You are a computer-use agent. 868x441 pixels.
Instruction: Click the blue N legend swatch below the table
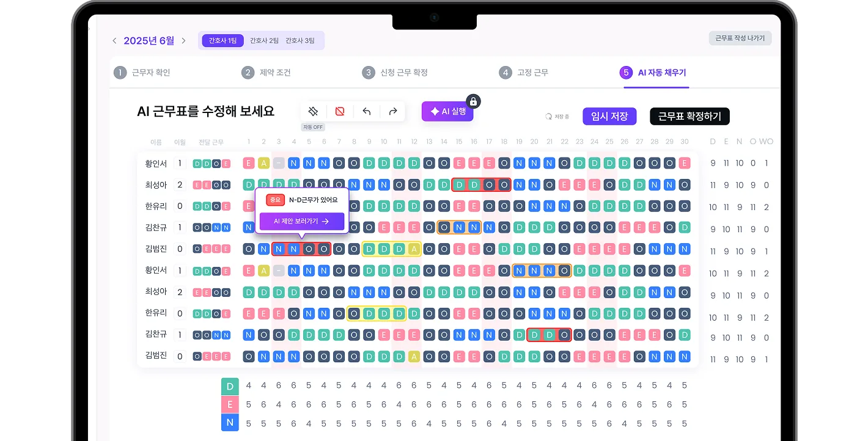tap(230, 423)
